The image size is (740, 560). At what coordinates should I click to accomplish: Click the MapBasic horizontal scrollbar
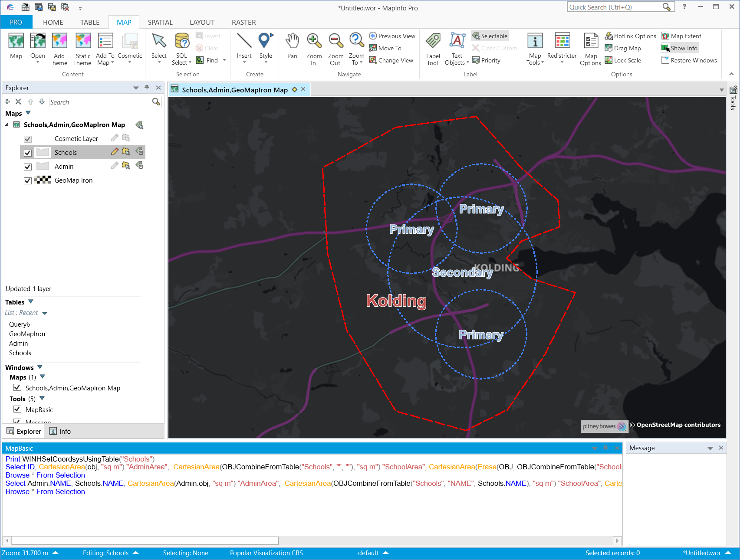(145, 540)
